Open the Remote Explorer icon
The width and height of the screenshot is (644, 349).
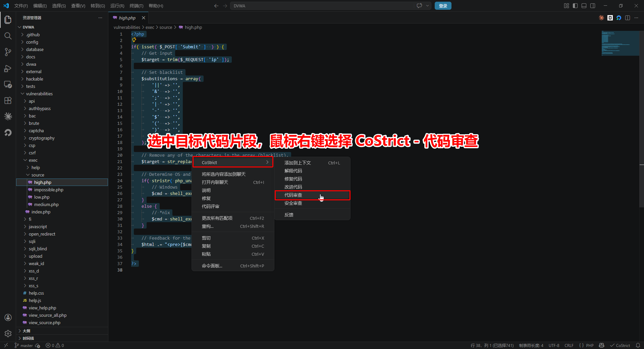[8, 85]
